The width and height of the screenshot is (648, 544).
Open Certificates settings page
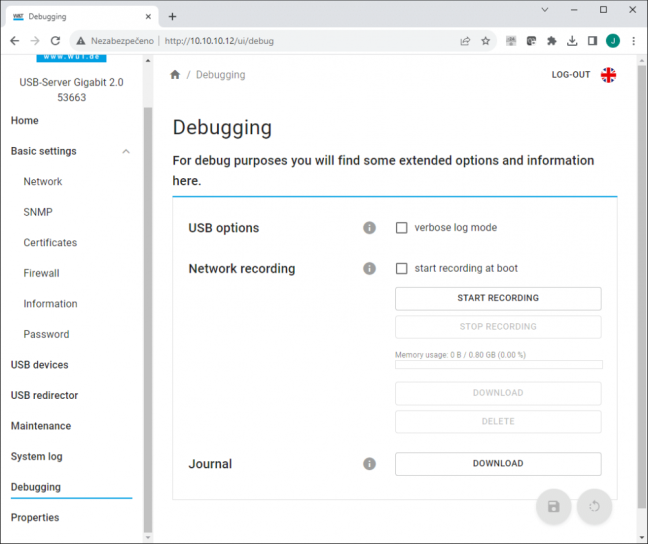pos(50,243)
